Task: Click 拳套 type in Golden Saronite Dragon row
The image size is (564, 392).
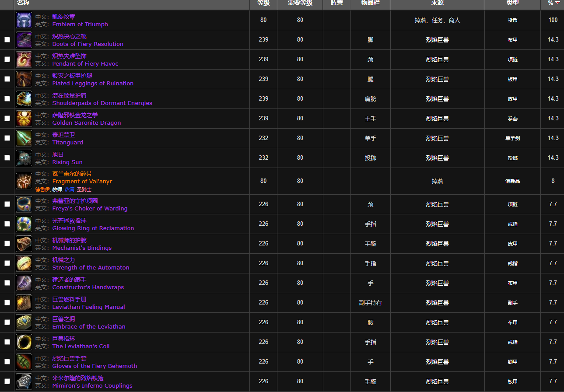Action: 512,119
